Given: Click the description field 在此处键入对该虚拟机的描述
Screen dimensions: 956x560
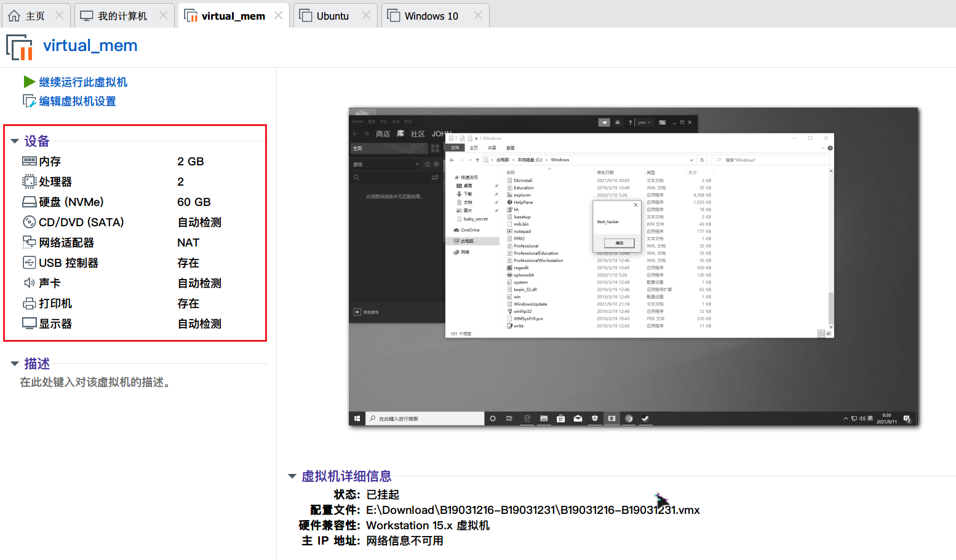Looking at the screenshot, I should click(x=95, y=382).
